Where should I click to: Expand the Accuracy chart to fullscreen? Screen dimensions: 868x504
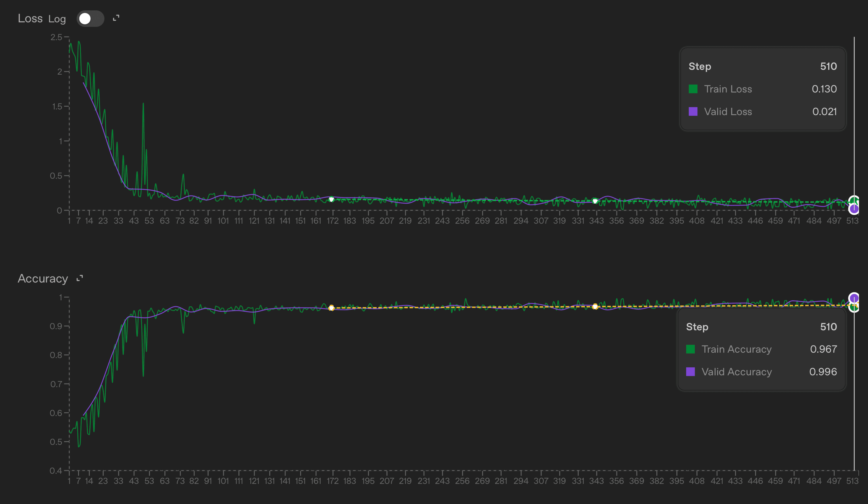pos(79,278)
